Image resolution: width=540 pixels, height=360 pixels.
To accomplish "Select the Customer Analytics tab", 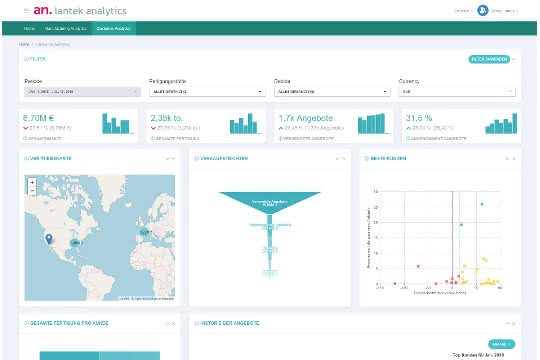I will tap(113, 29).
